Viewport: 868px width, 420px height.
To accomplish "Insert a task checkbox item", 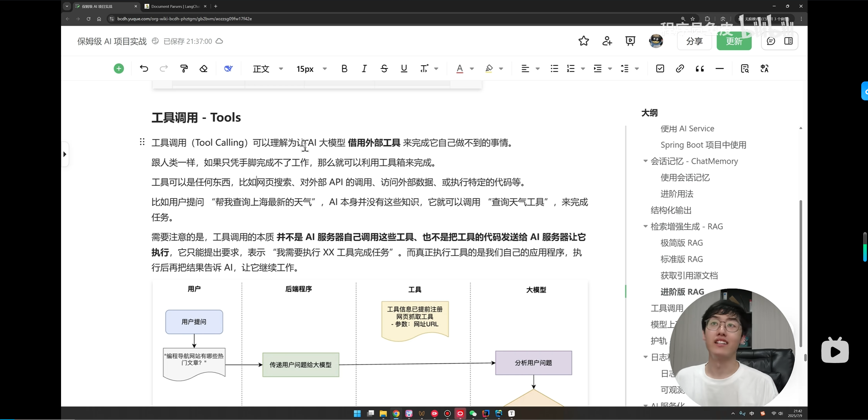I will pos(660,69).
